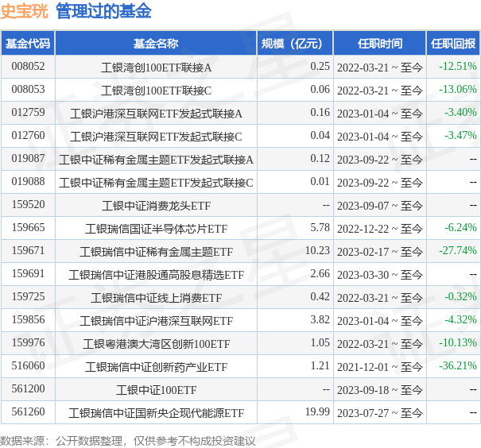Screen dimensions: 481x448
Task: Select fund code 159665
Action: tap(28, 227)
